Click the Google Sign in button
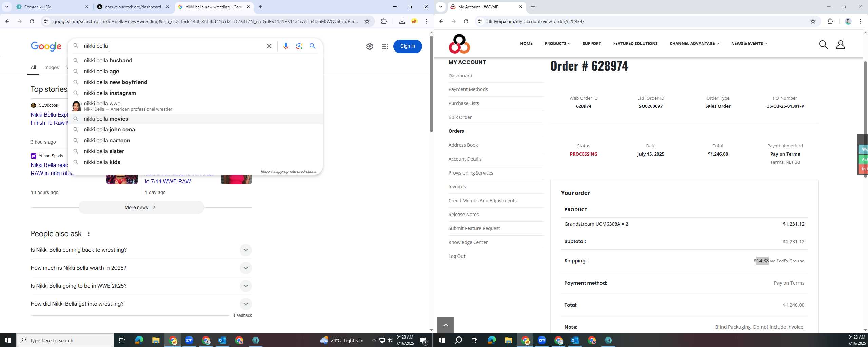Image resolution: width=868 pixels, height=347 pixels. click(408, 46)
